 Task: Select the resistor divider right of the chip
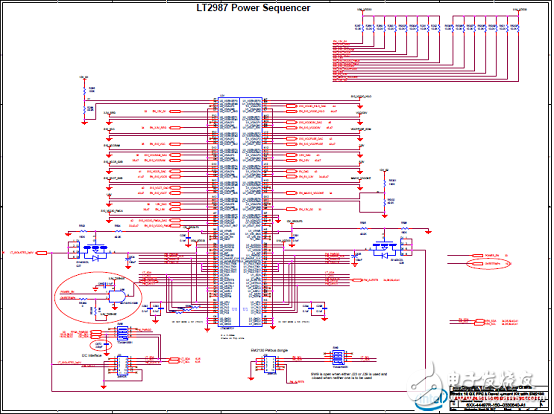pos(385,193)
